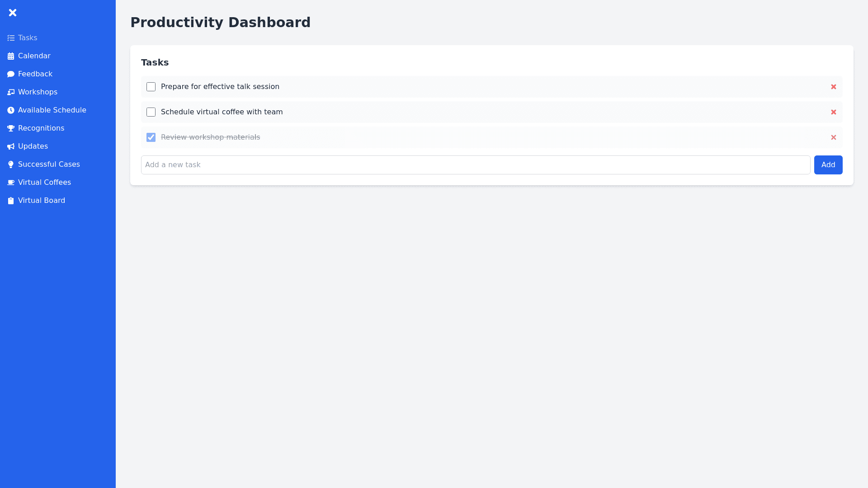Click the Virtual Coffees cup icon

point(11,183)
